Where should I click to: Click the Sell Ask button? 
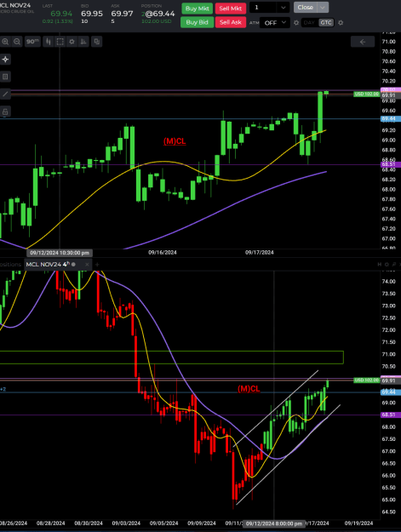(x=231, y=22)
